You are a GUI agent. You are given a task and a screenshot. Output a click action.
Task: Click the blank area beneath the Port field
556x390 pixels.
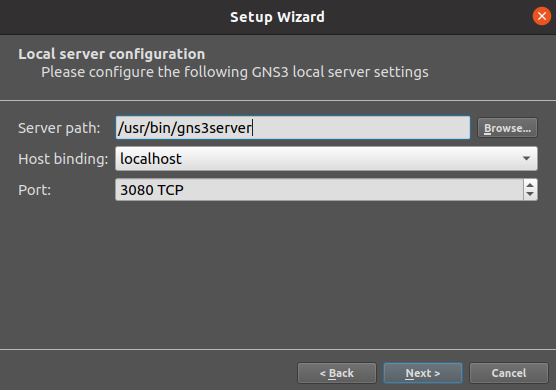pyautogui.click(x=278, y=273)
